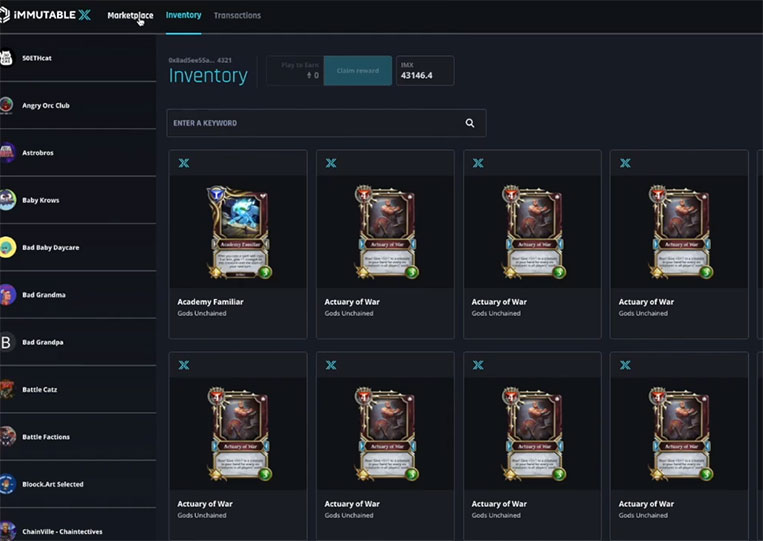Select Astrobros collection name

(x=37, y=152)
